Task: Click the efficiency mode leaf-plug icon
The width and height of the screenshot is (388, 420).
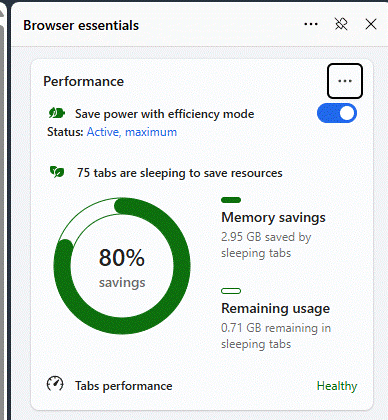Action: (57, 114)
